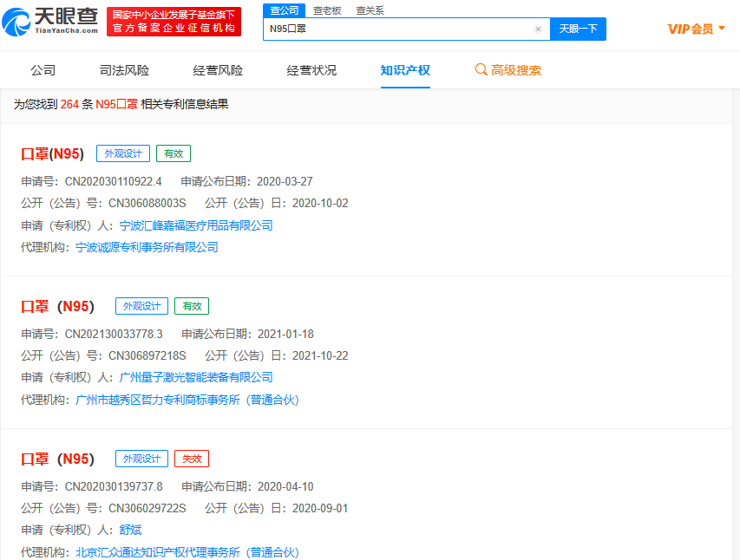
Task: Open the VIP会员 menu
Action: pyautogui.click(x=696, y=29)
